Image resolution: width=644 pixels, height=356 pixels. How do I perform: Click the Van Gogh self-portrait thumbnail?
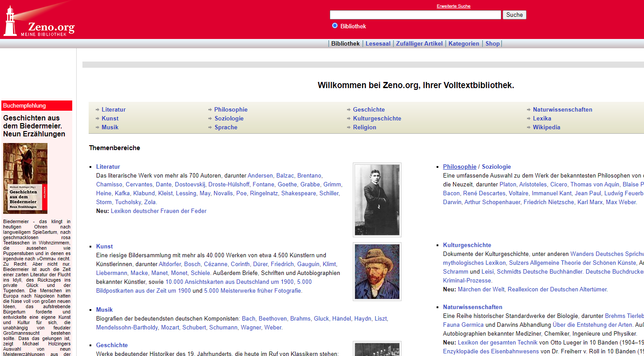[377, 271]
